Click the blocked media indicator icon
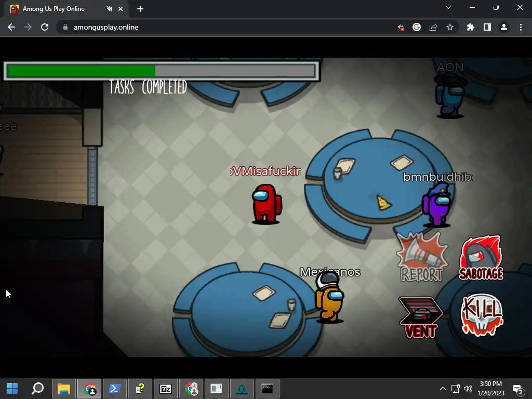The width and height of the screenshot is (532, 399). [x=401, y=27]
